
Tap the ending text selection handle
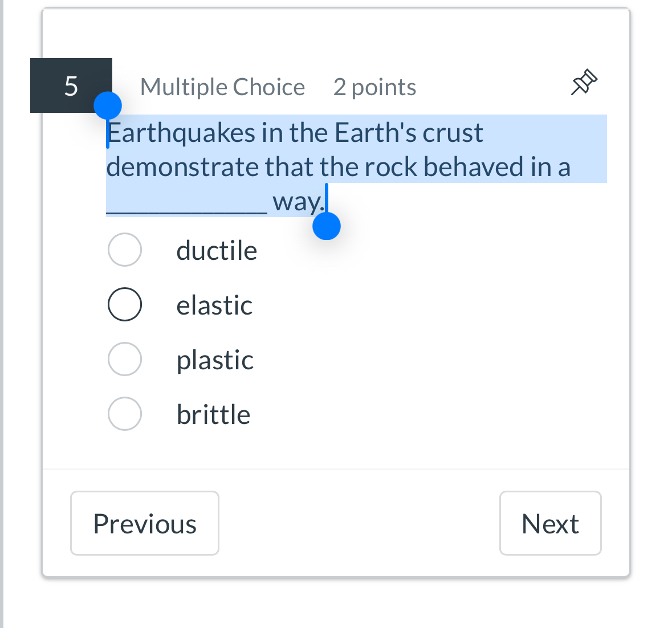pyautogui.click(x=327, y=226)
